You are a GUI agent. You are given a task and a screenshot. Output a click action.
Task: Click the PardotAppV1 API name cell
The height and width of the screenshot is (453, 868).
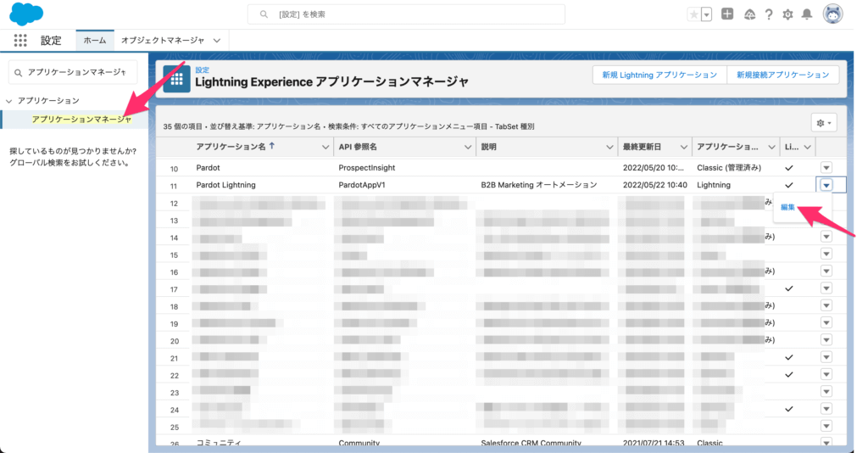361,185
